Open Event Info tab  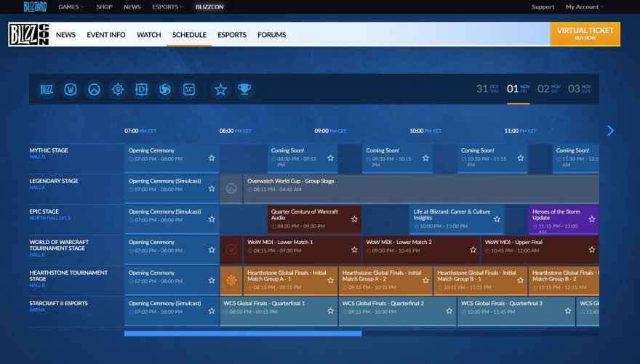coord(105,35)
